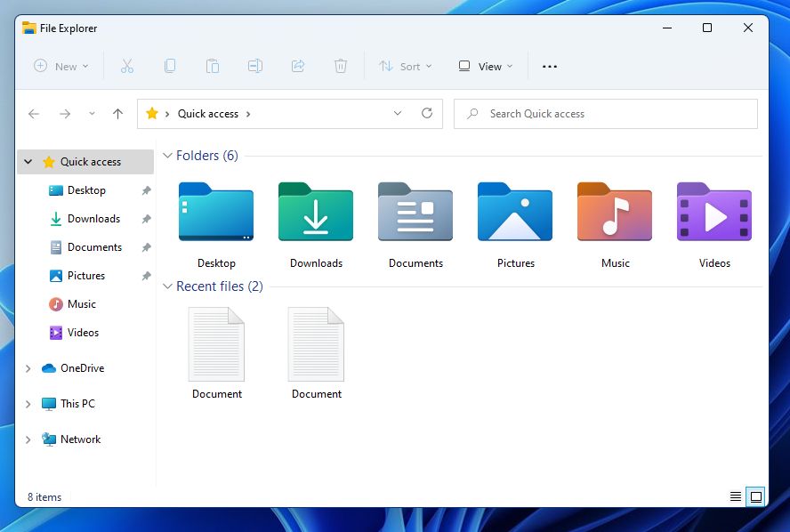
Task: Switch to details view in status bar
Action: pyautogui.click(x=734, y=496)
